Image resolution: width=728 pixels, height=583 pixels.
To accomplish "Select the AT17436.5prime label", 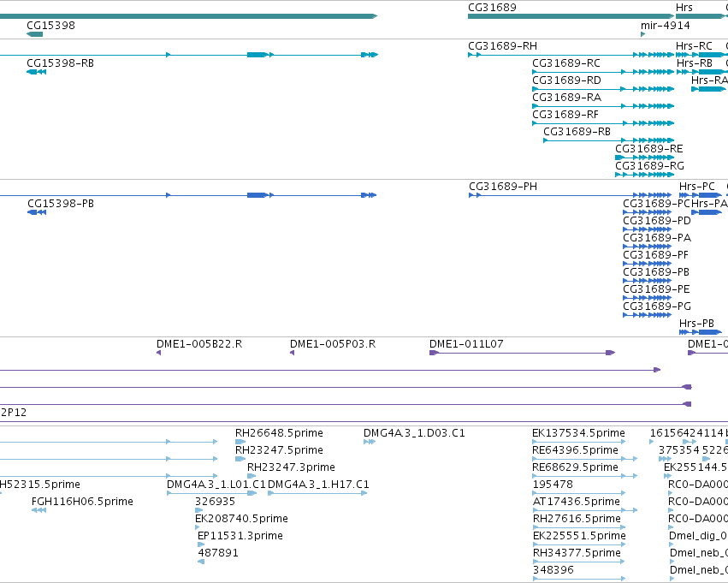I will 577,502.
